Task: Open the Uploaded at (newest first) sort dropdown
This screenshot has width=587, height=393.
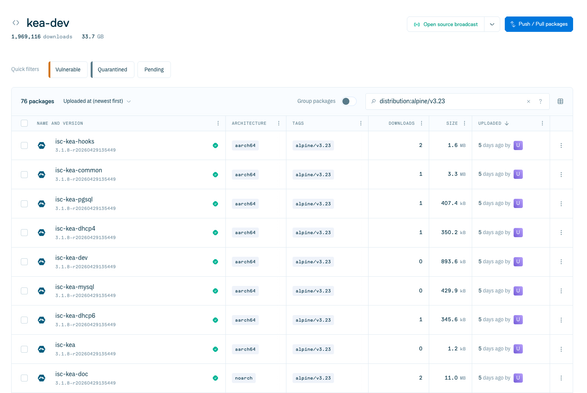Action: [97, 101]
